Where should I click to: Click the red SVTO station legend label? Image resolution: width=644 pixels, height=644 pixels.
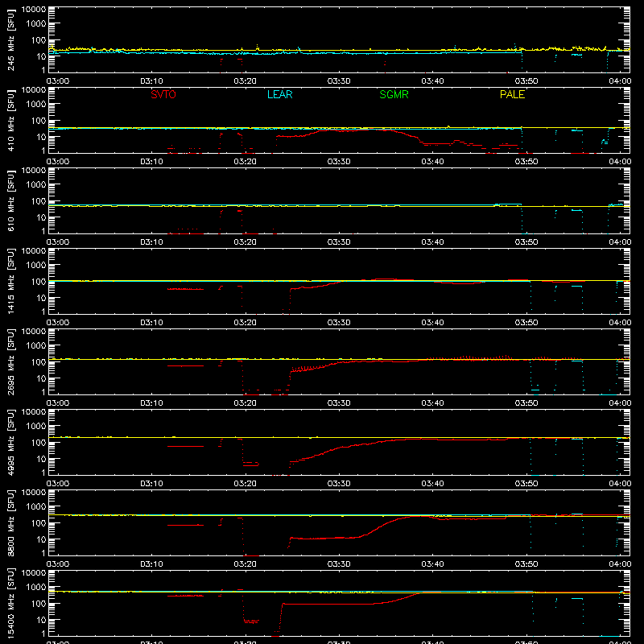point(163,94)
